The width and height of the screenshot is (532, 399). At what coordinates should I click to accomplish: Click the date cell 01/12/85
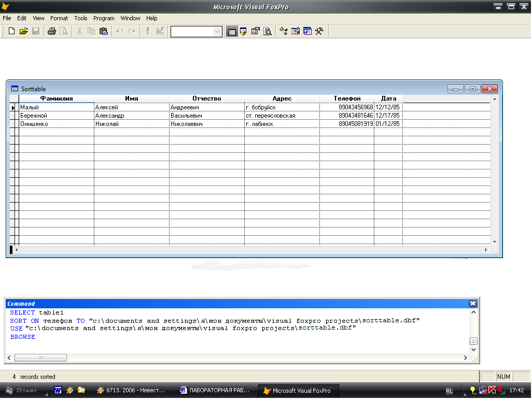click(x=388, y=124)
